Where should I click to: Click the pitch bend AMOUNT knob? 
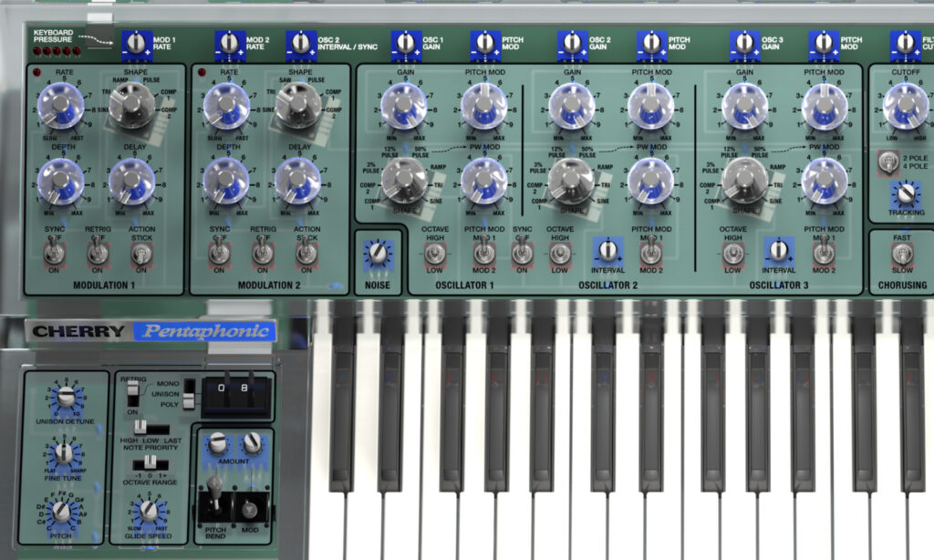point(218,443)
